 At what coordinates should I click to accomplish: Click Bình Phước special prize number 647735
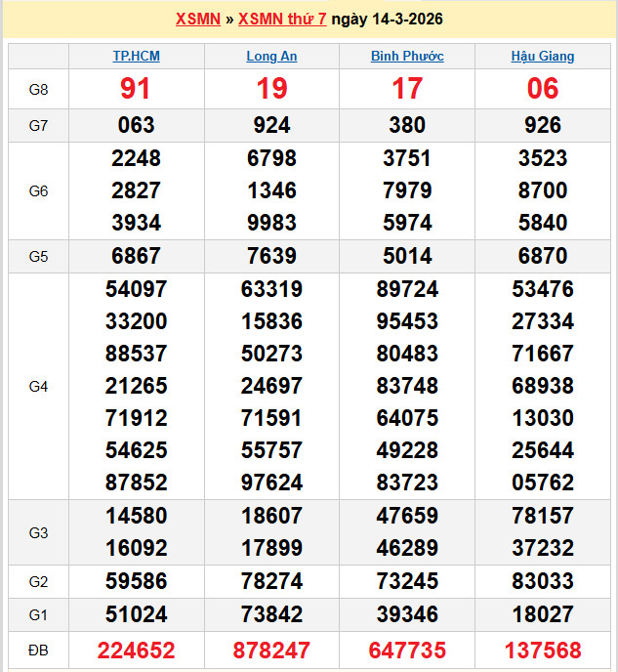407,651
